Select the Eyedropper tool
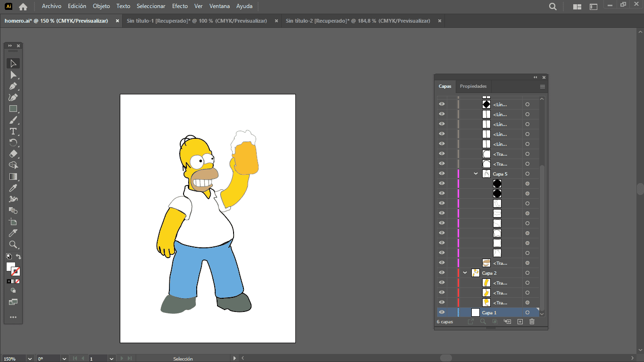 (x=13, y=188)
